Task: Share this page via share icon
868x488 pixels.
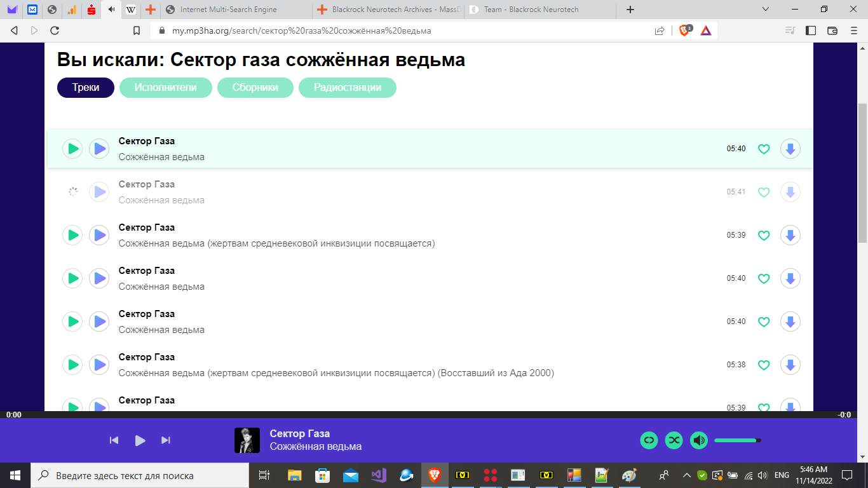Action: click(660, 30)
